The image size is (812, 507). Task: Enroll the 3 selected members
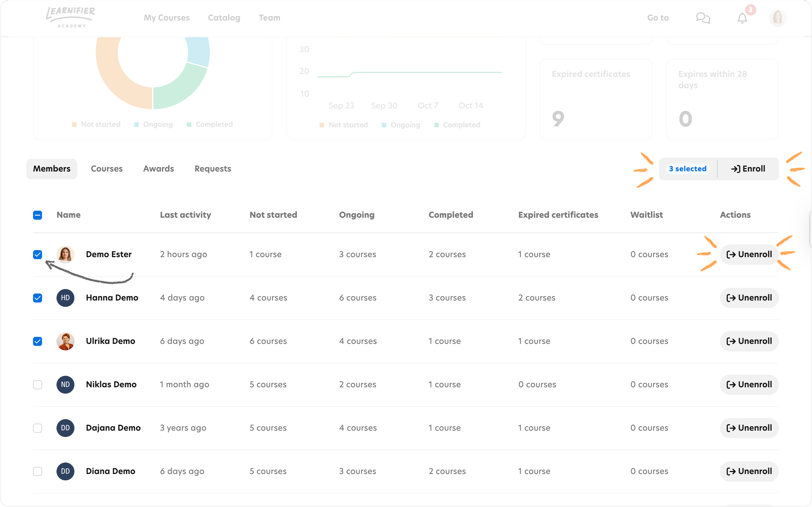click(748, 169)
